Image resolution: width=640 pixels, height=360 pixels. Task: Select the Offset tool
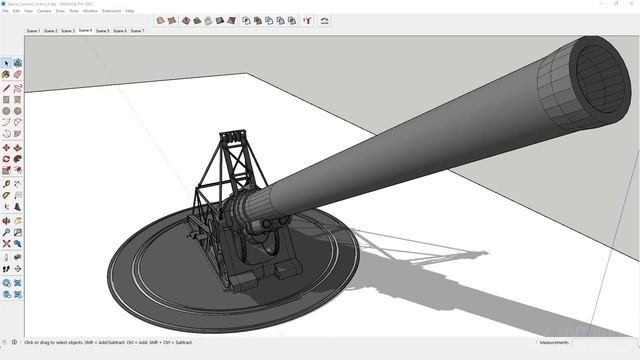(x=18, y=170)
